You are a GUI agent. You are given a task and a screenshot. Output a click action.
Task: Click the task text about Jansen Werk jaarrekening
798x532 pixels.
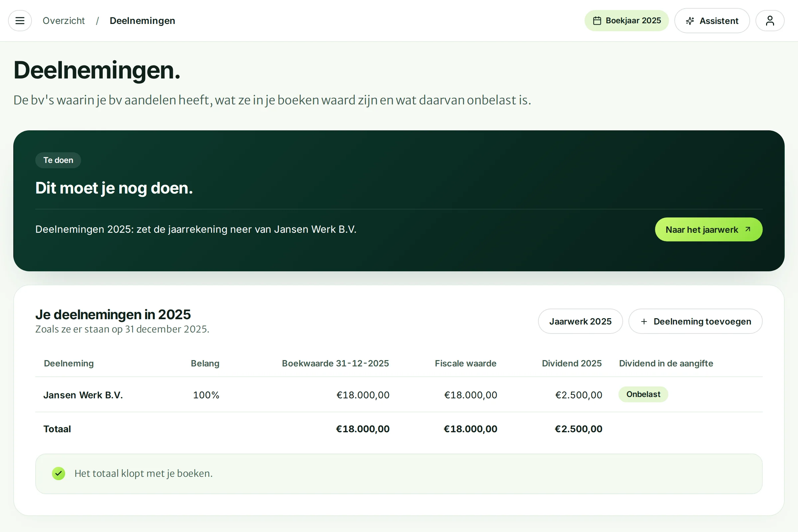(196, 229)
